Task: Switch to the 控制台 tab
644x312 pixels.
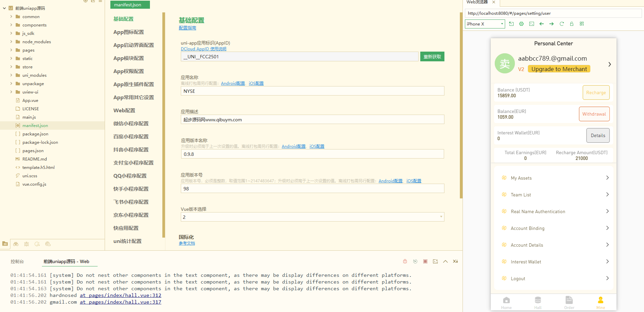Action: (17, 261)
